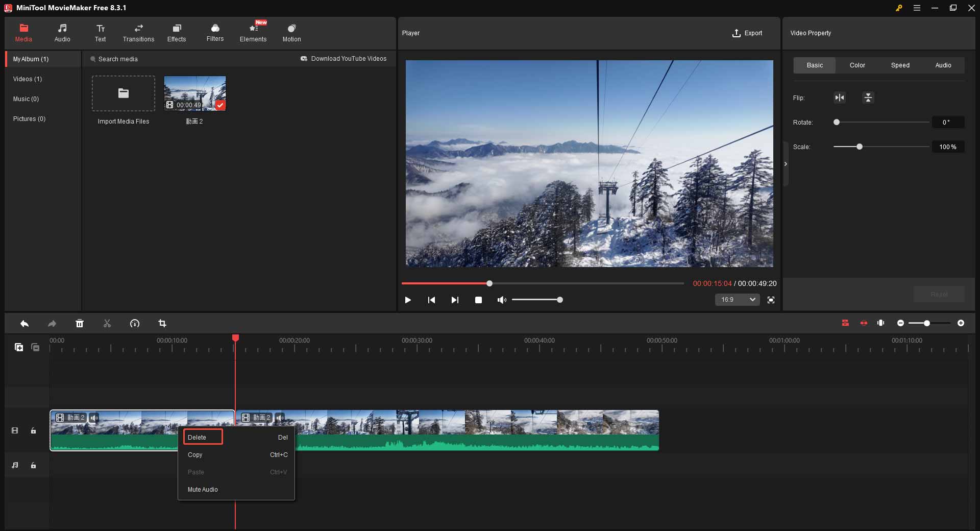Delete the selected clip using the trash icon
980x531 pixels.
tap(80, 323)
